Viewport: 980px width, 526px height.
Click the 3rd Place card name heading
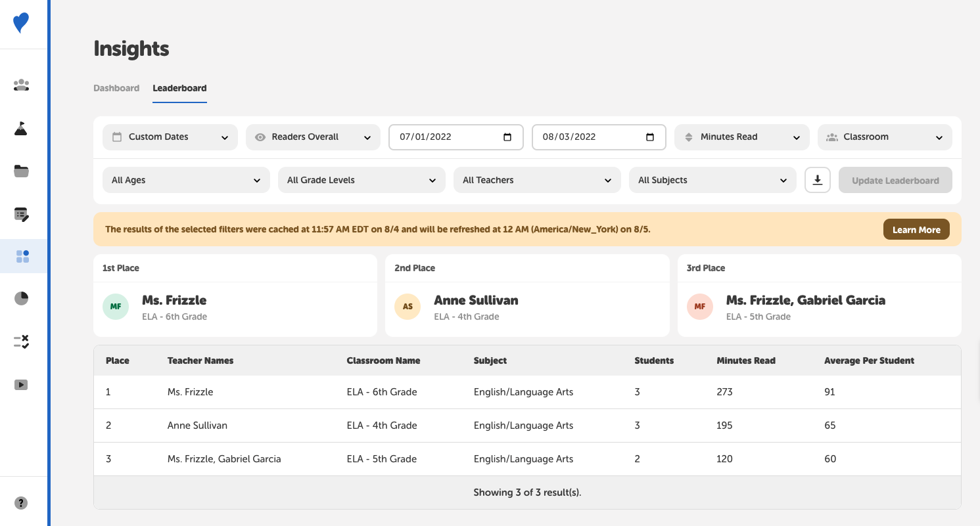806,300
